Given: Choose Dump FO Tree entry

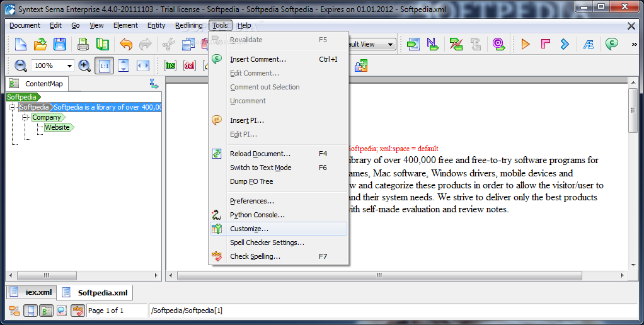Looking at the screenshot, I should pyautogui.click(x=279, y=181).
